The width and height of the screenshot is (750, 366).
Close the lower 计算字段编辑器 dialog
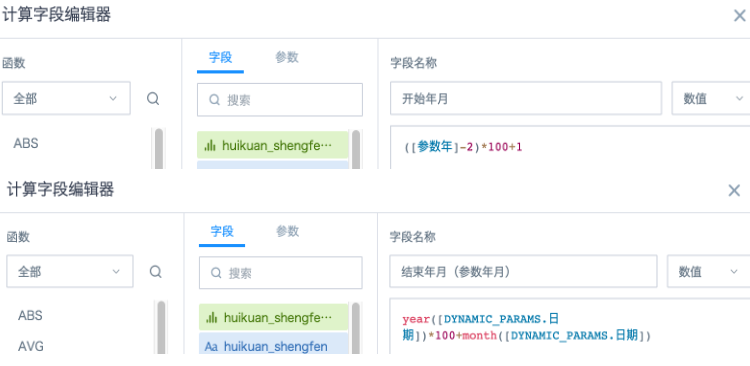pyautogui.click(x=734, y=190)
